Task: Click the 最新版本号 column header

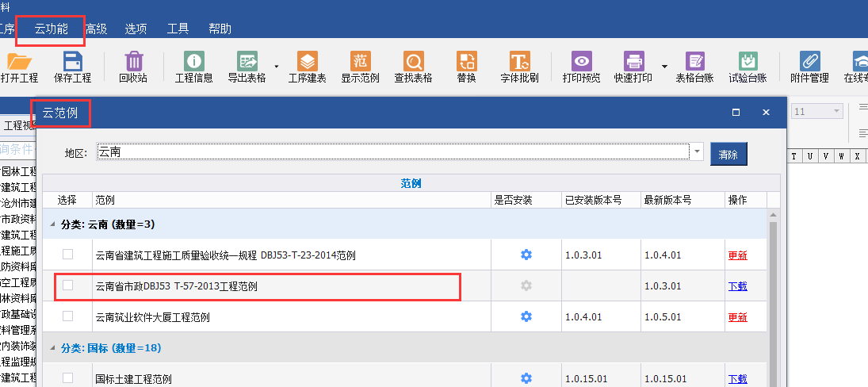Action: 683,200
